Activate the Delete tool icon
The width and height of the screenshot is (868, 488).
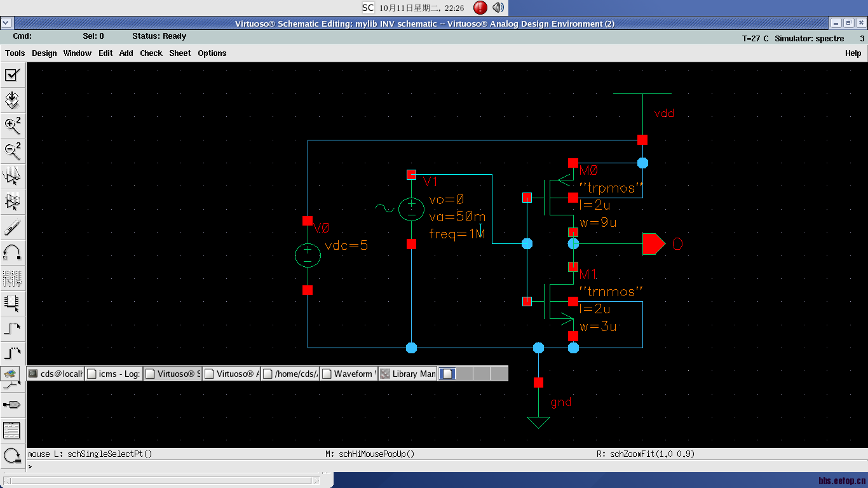pyautogui.click(x=12, y=227)
